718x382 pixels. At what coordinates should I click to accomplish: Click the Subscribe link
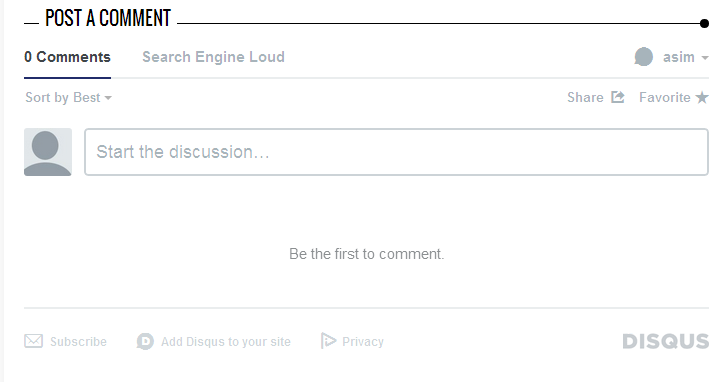click(x=65, y=341)
